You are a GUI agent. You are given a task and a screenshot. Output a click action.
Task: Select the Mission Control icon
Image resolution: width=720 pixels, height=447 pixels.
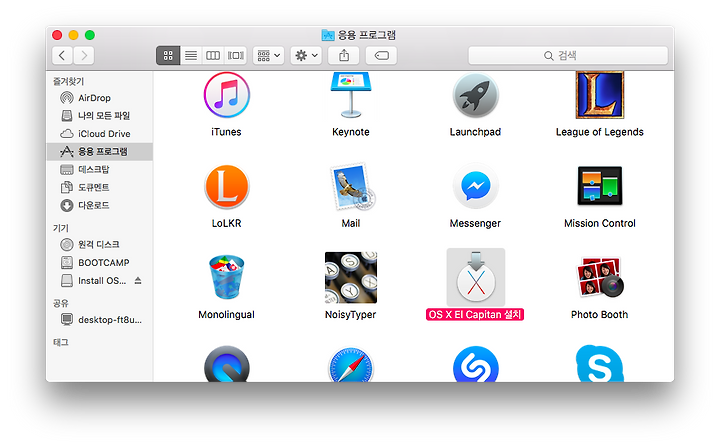(600, 186)
